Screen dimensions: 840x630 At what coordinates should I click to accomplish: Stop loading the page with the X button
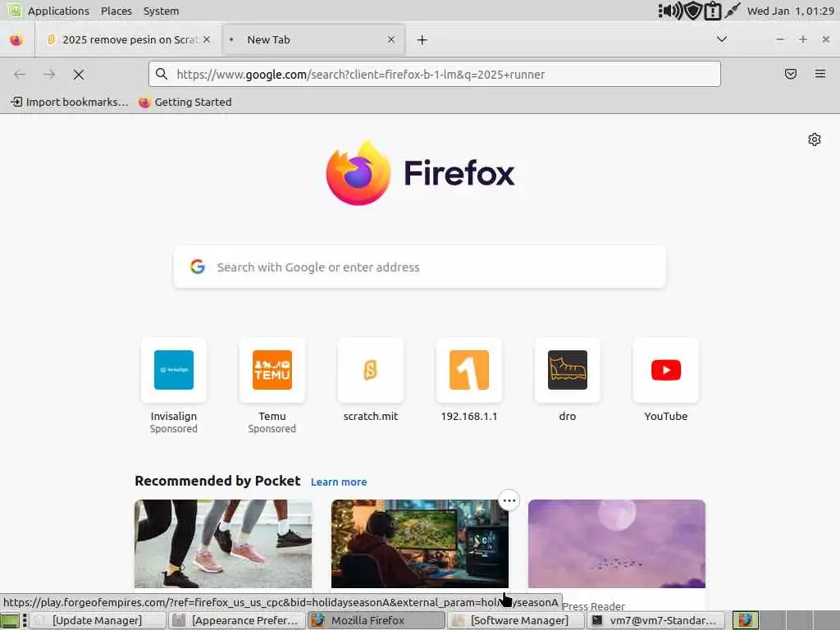[x=79, y=75]
